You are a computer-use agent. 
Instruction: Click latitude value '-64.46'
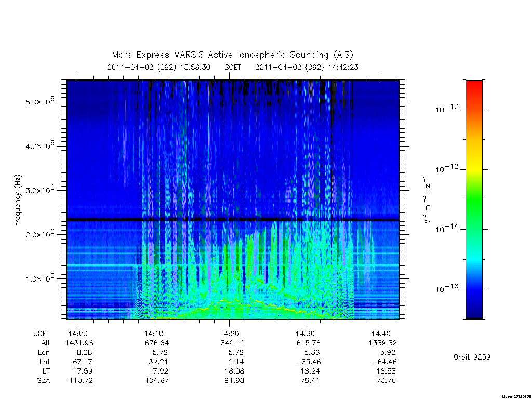coord(384,362)
